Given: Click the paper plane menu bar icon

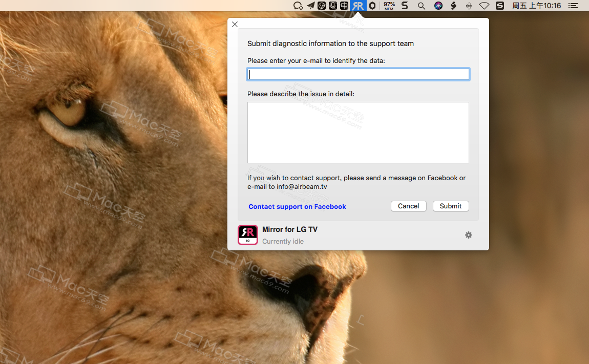Looking at the screenshot, I should click(311, 6).
